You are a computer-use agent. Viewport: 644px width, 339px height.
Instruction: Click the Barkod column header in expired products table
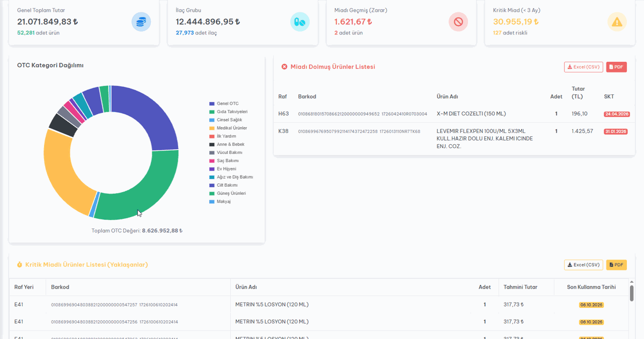307,97
